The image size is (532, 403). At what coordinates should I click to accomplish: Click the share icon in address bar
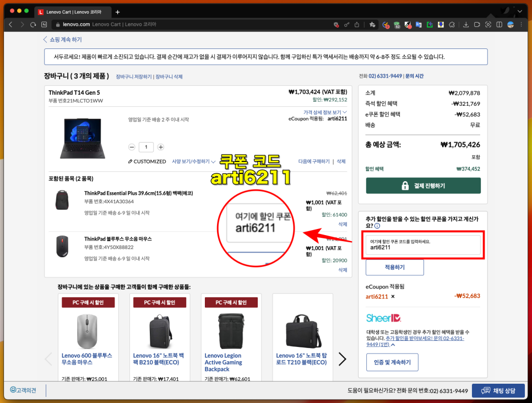point(356,24)
